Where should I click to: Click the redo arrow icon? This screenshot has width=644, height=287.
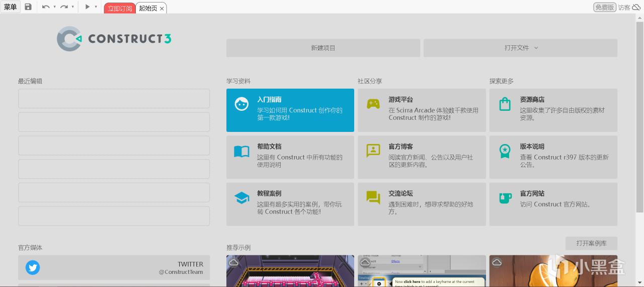[64, 7]
